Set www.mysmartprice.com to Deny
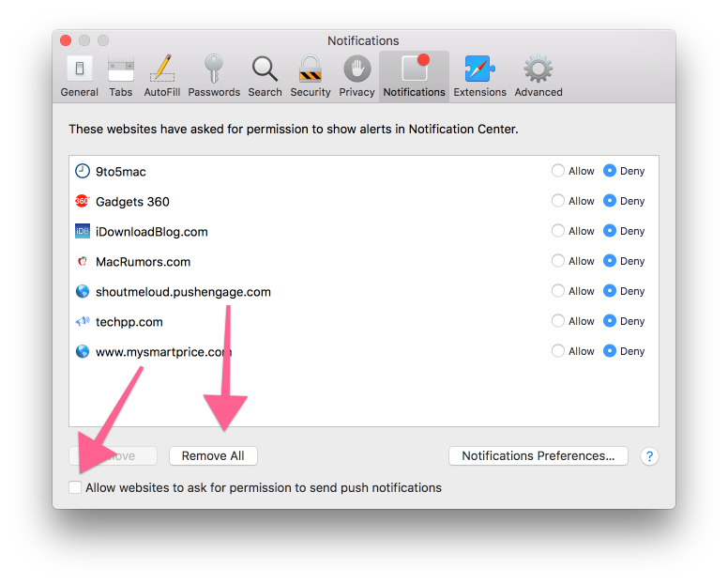The width and height of the screenshot is (728, 584). point(610,351)
